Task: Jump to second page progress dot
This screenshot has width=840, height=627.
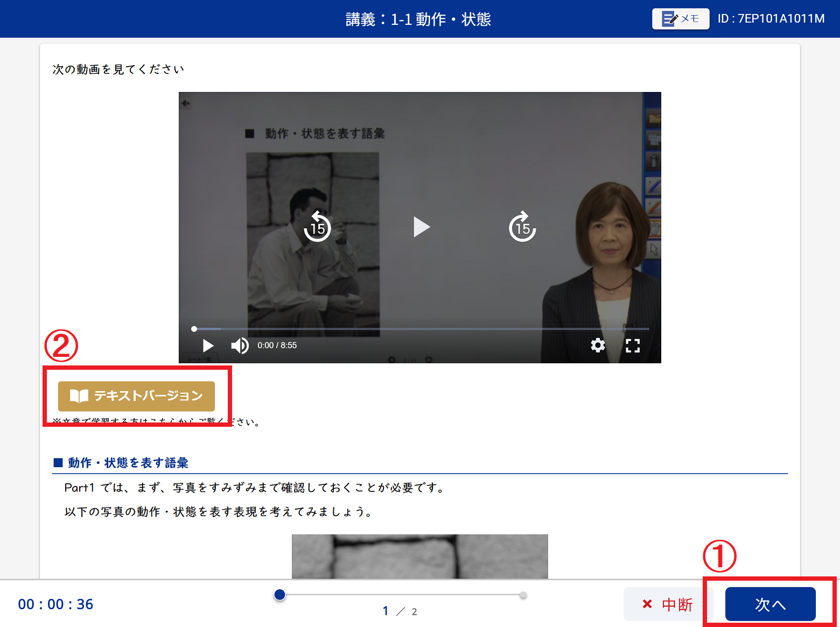Action: [x=523, y=595]
